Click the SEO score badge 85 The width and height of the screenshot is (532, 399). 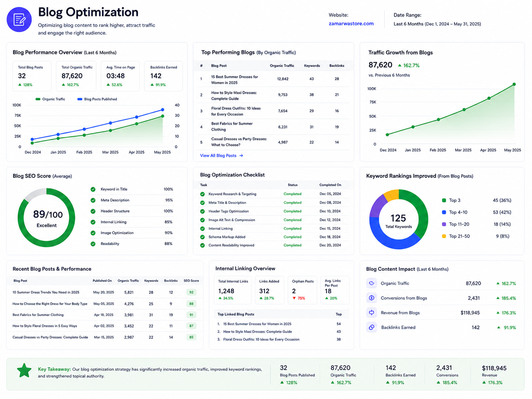point(191,337)
